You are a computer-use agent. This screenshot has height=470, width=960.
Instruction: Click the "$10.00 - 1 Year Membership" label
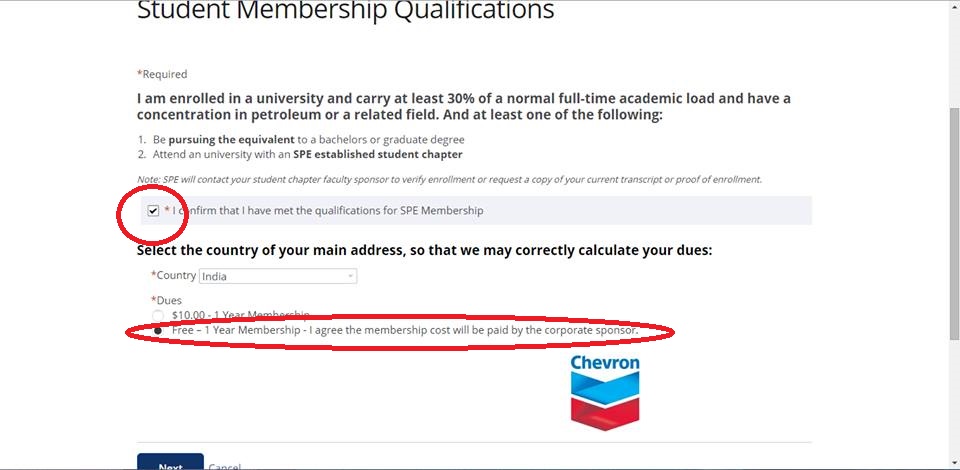[x=240, y=315]
